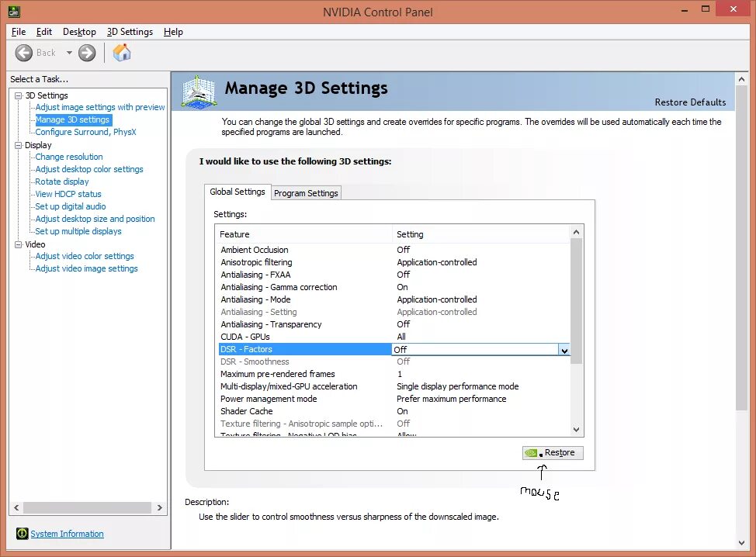Click the Forward arrow icon
756x557 pixels.
pyautogui.click(x=87, y=53)
